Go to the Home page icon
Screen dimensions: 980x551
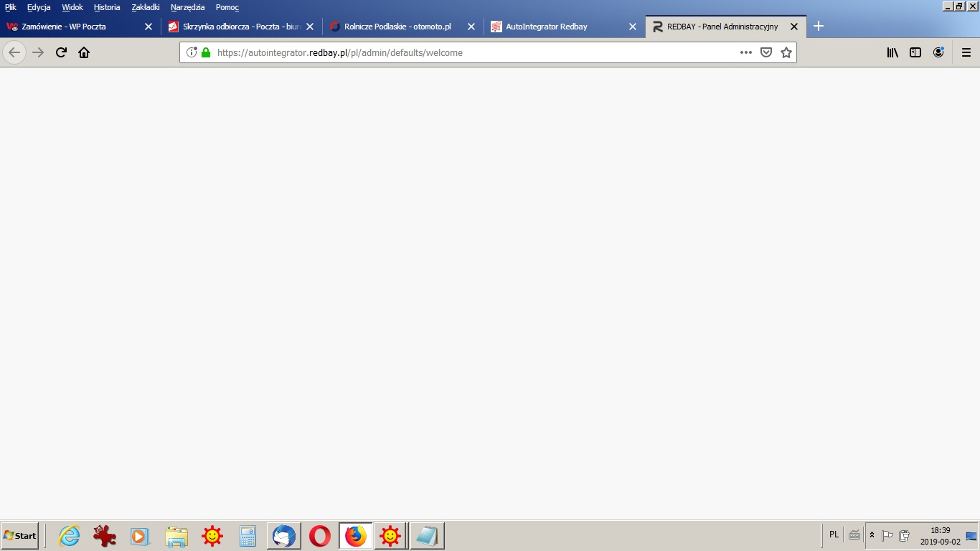(84, 52)
